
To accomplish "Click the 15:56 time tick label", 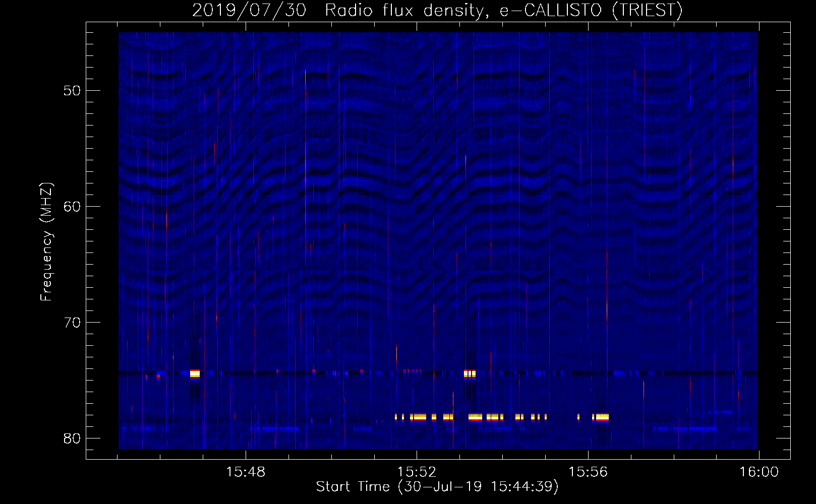I will pos(588,472).
